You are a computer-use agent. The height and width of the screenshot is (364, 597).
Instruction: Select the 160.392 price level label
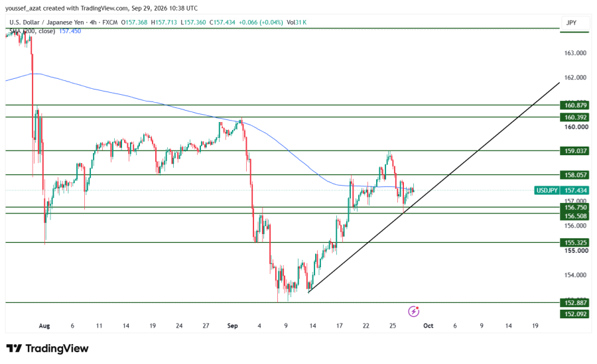point(574,117)
